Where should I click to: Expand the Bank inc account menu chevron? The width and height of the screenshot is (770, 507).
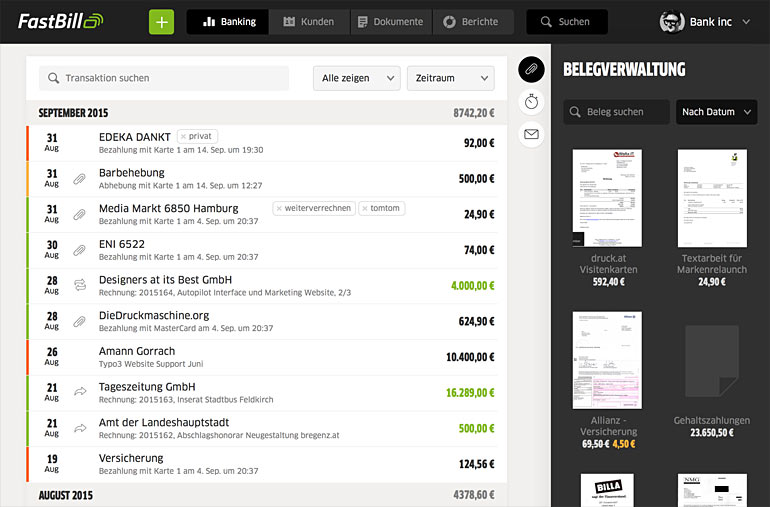746,22
